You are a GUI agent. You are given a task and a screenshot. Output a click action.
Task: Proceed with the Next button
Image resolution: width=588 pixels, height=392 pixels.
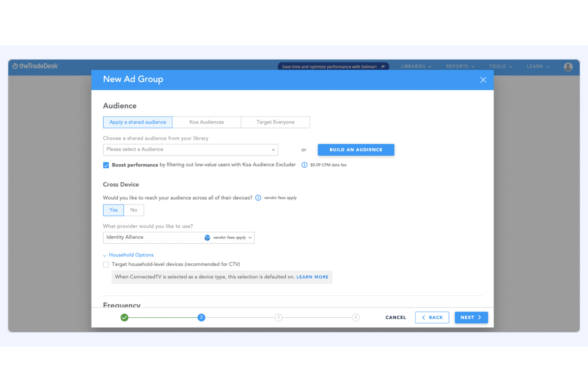pyautogui.click(x=471, y=317)
